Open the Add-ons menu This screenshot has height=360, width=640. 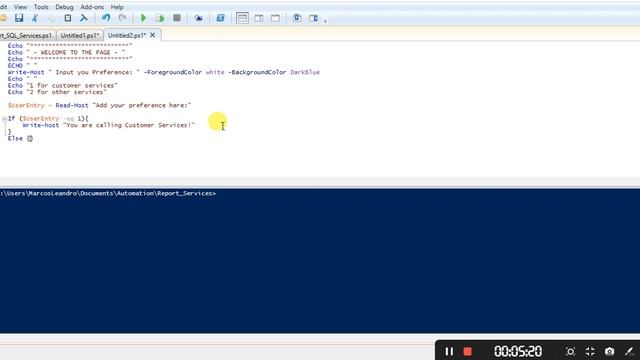[92, 7]
